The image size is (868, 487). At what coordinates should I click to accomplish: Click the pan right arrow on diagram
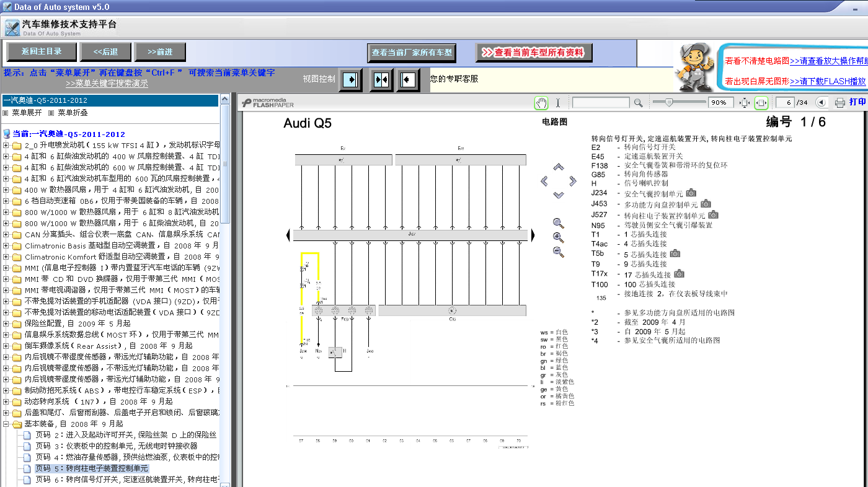click(x=573, y=181)
